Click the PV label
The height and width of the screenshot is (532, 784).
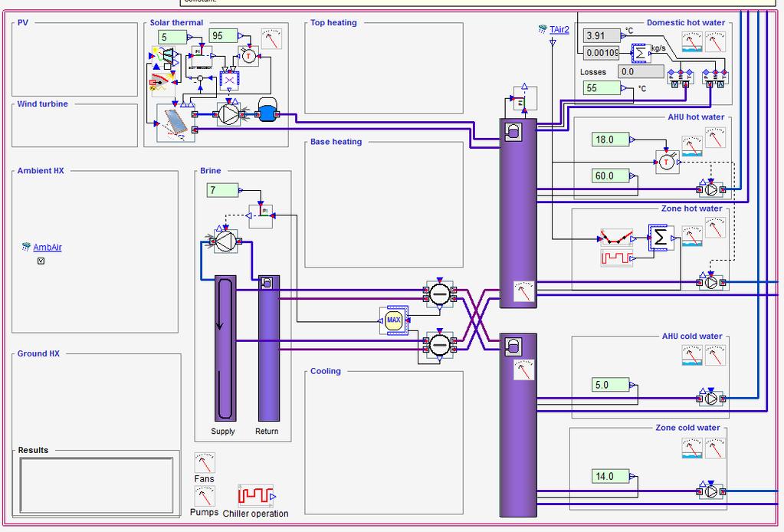click(23, 22)
